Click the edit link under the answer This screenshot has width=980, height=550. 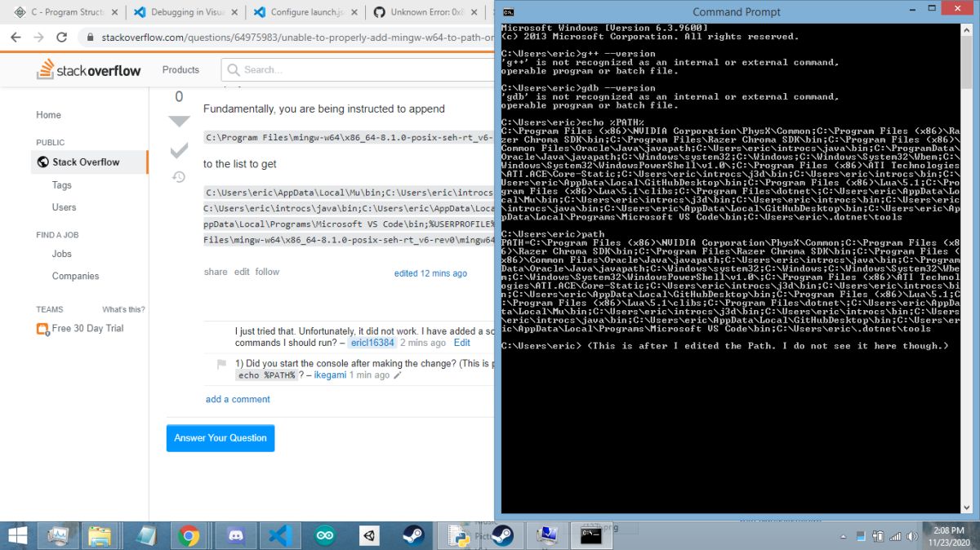[x=242, y=272]
